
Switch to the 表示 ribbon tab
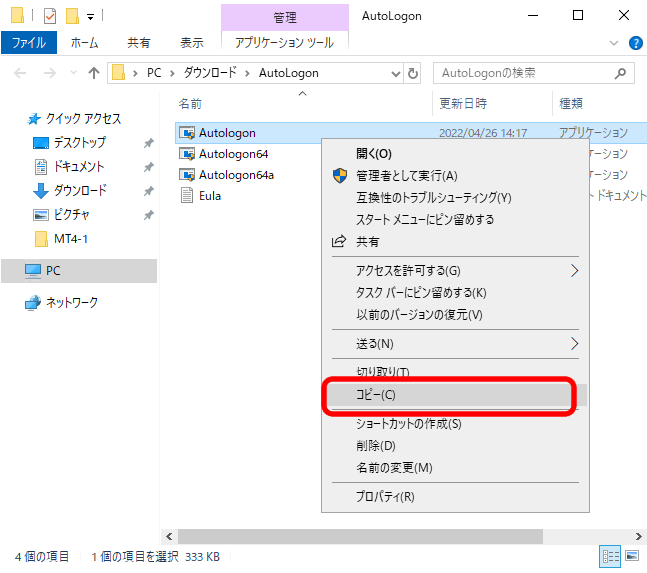click(192, 42)
